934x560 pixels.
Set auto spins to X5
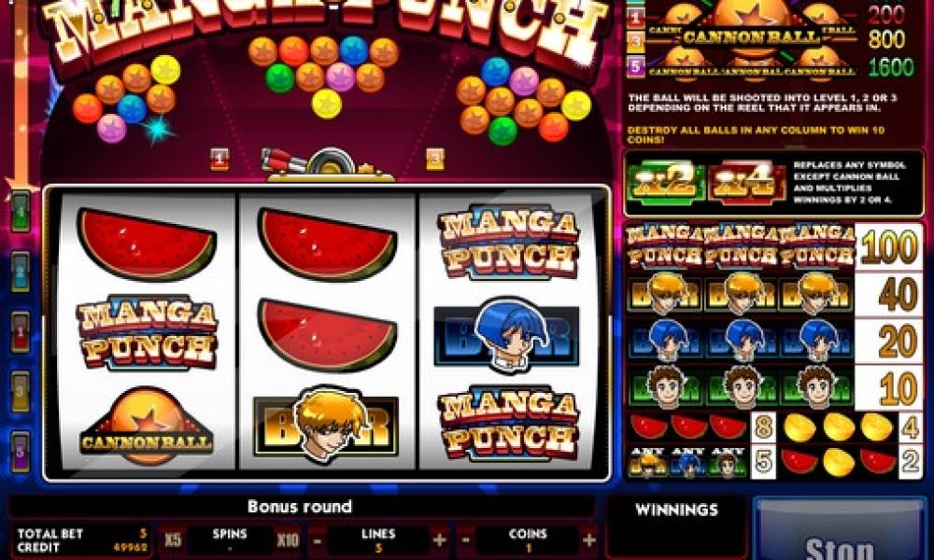pos(173,539)
